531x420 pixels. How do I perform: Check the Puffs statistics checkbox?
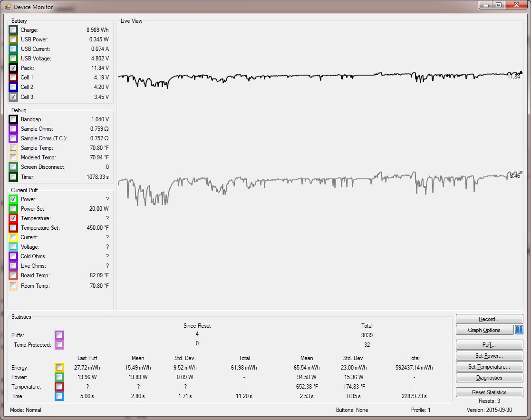pyautogui.click(x=59, y=335)
